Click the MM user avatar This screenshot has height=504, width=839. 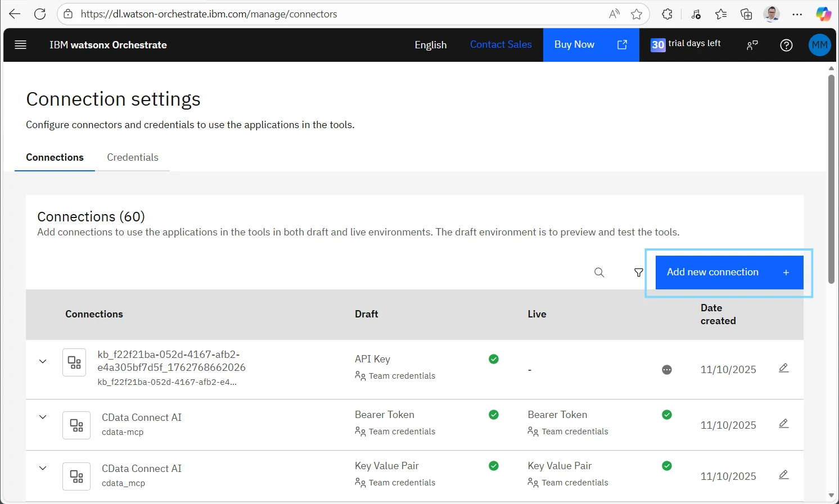(819, 45)
